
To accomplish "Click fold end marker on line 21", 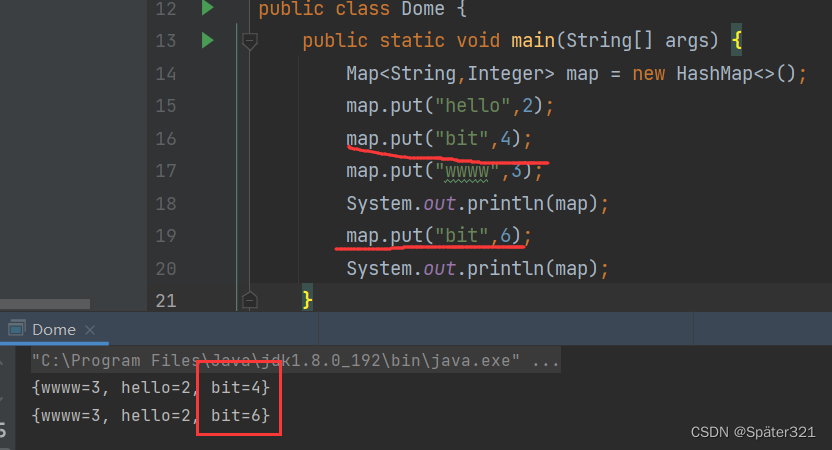I will click(x=250, y=299).
